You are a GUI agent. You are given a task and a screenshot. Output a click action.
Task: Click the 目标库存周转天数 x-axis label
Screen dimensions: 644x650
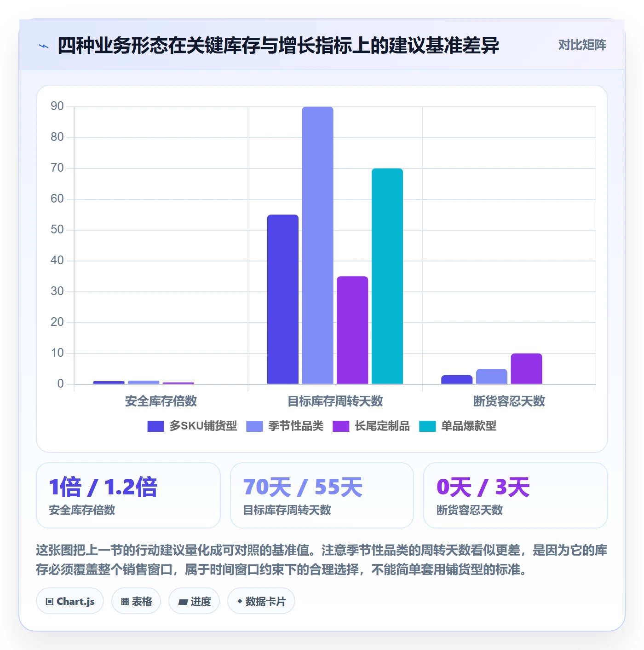[x=335, y=401]
